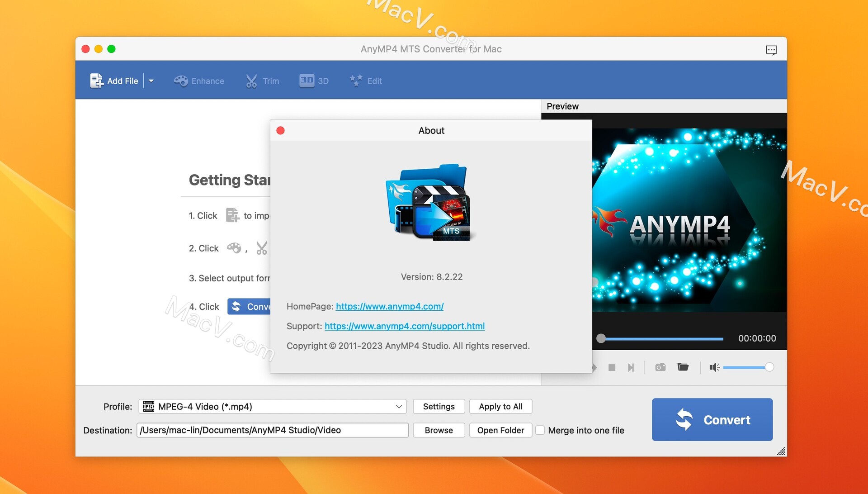Open the Profile format dropdown
This screenshot has width=868, height=494.
coord(273,406)
